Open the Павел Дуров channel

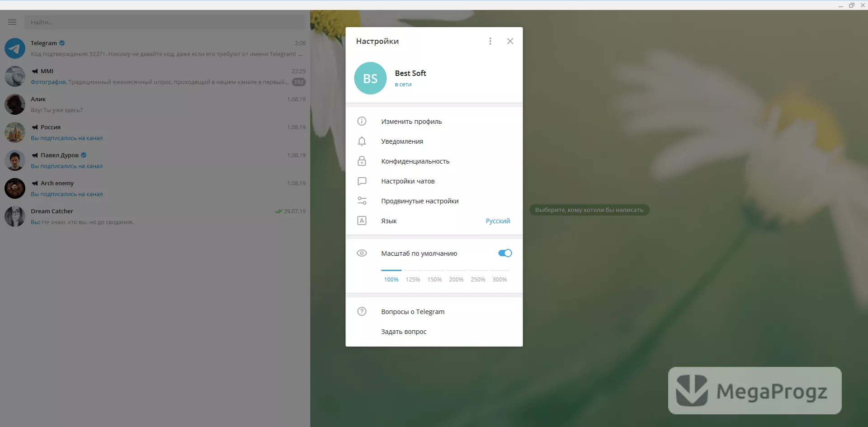155,160
